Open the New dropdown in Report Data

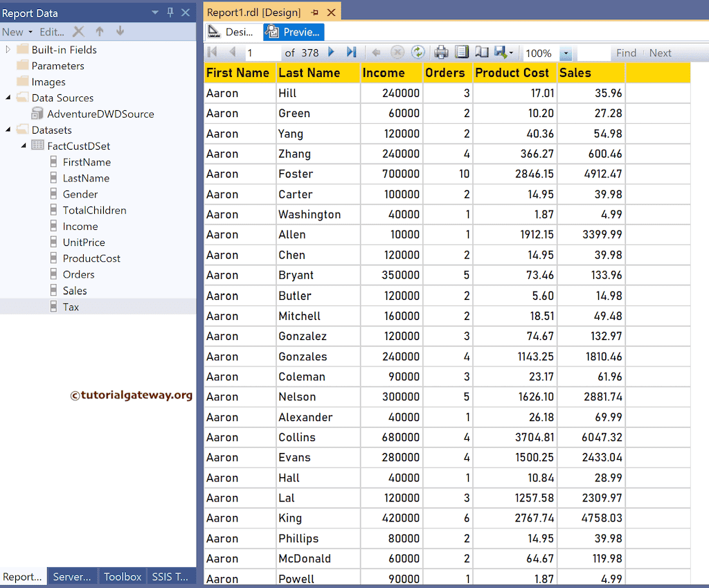[29, 32]
